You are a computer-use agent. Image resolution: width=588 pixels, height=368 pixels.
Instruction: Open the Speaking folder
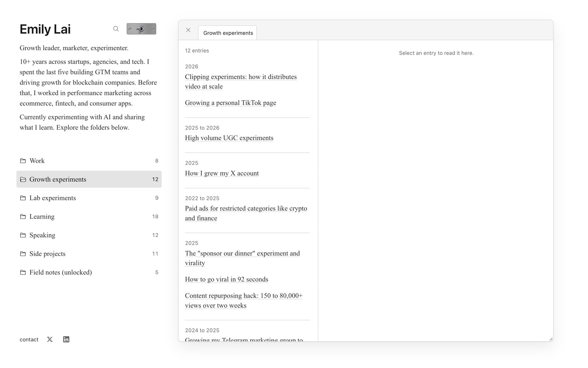tap(89, 235)
